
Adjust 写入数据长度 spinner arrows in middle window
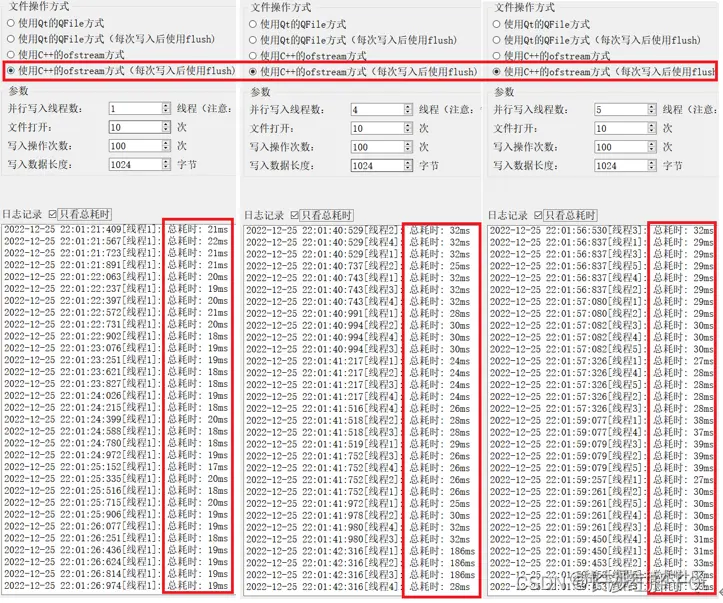[x=408, y=166]
